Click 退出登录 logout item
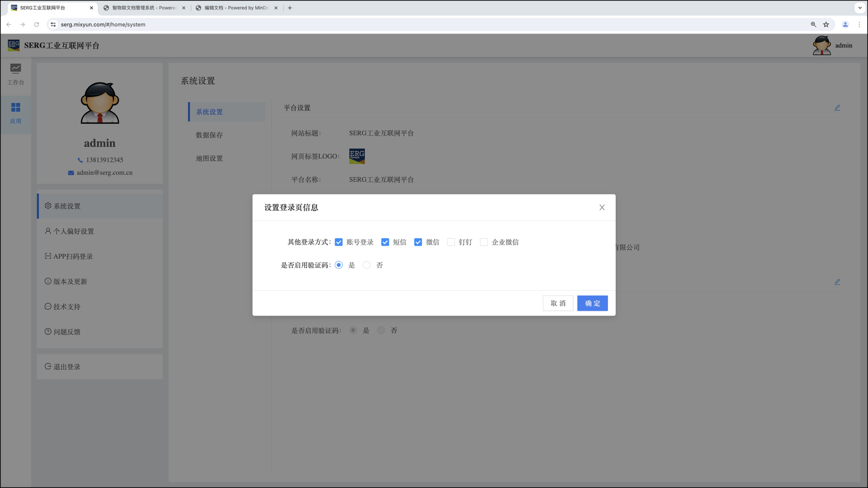 click(66, 367)
